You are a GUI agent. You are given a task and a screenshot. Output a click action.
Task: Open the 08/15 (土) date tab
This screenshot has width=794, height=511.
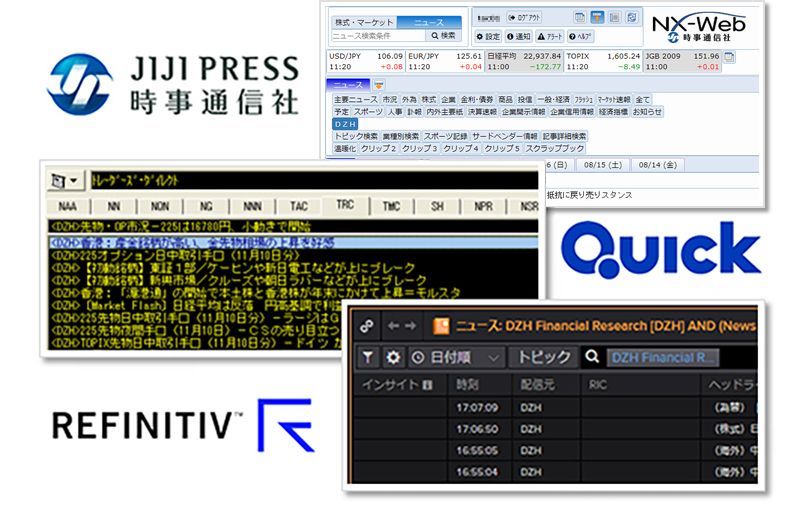tap(603, 165)
